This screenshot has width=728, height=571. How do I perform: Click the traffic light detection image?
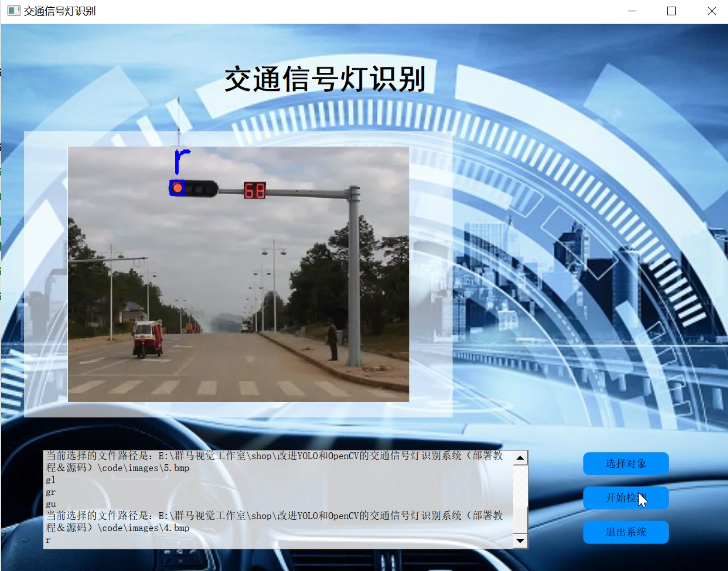pos(238,274)
